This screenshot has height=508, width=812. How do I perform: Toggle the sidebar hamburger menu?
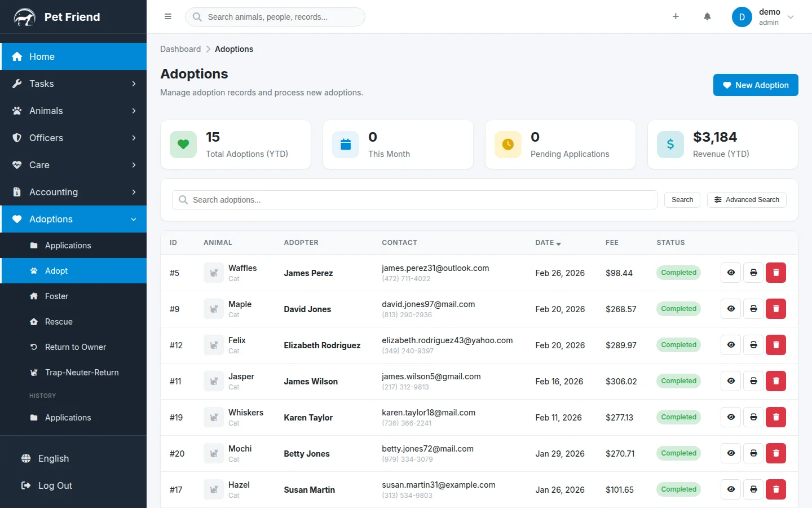167,17
